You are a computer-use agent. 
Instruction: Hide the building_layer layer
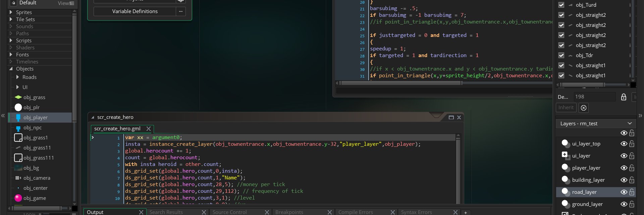pos(624,180)
